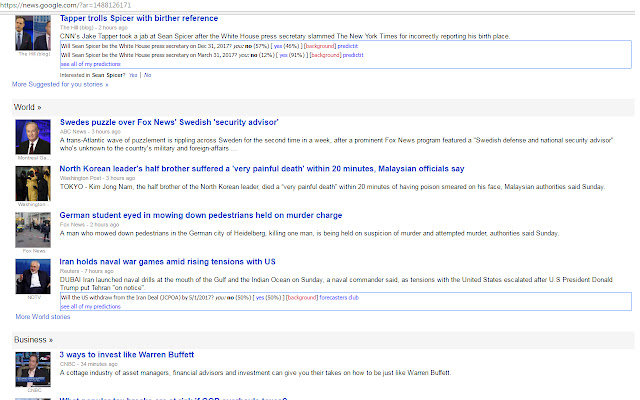Open the Tapper and Spicer story thumbnail
The width and height of the screenshot is (640, 400).
click(x=33, y=33)
